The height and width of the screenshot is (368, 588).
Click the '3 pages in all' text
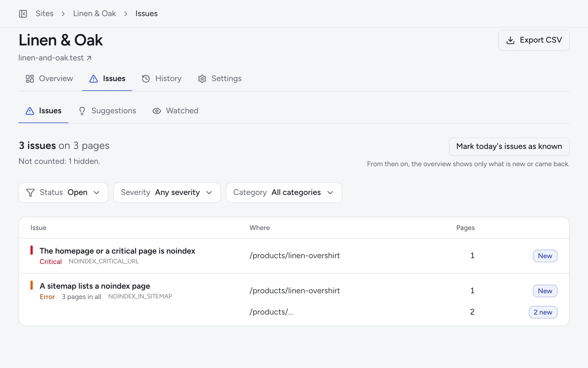click(x=82, y=297)
